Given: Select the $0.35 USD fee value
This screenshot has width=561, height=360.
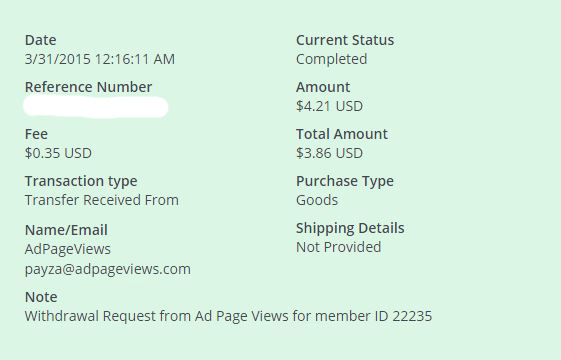Looking at the screenshot, I should tap(58, 153).
